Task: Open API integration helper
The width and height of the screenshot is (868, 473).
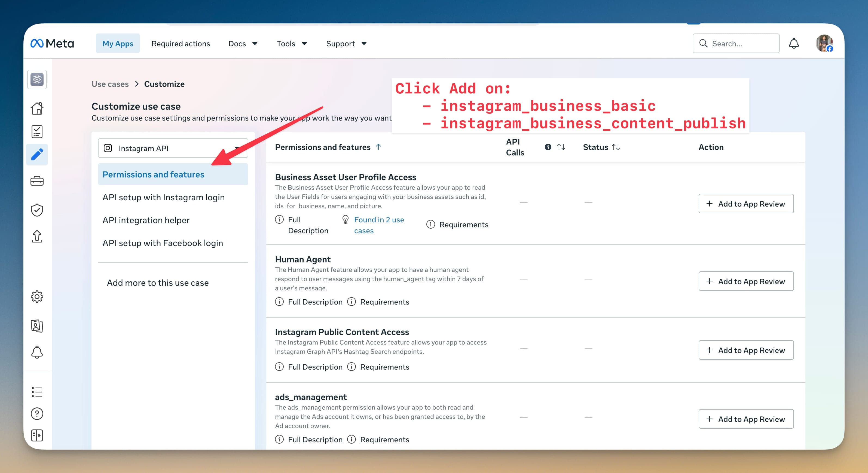Action: click(x=146, y=220)
